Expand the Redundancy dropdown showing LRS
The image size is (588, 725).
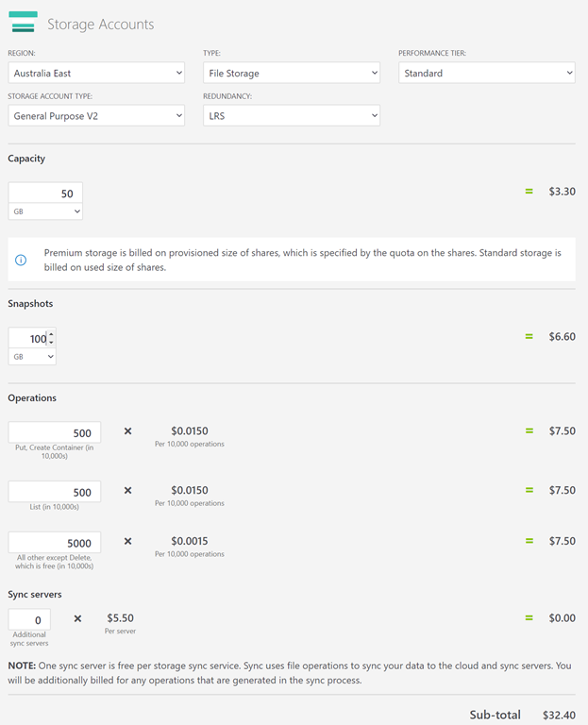(x=291, y=115)
